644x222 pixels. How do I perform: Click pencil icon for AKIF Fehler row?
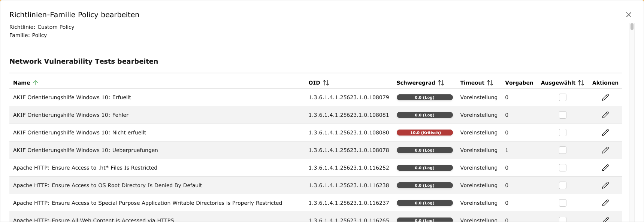click(x=605, y=115)
